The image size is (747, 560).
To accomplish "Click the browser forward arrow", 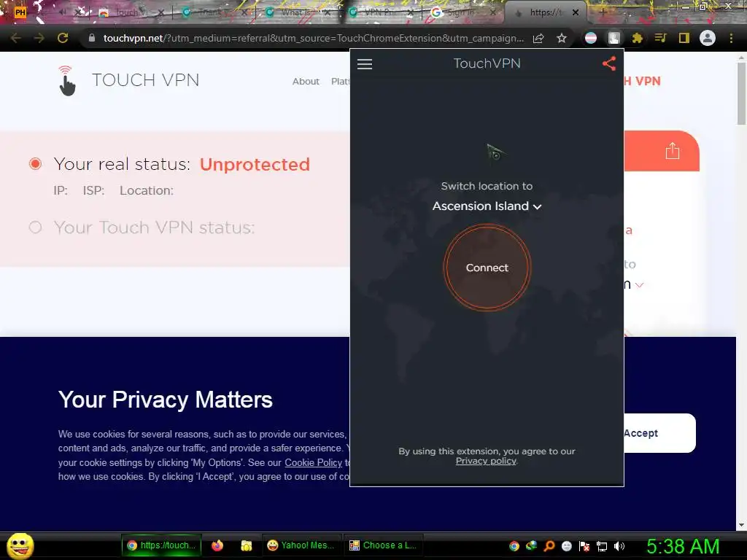I will click(39, 38).
